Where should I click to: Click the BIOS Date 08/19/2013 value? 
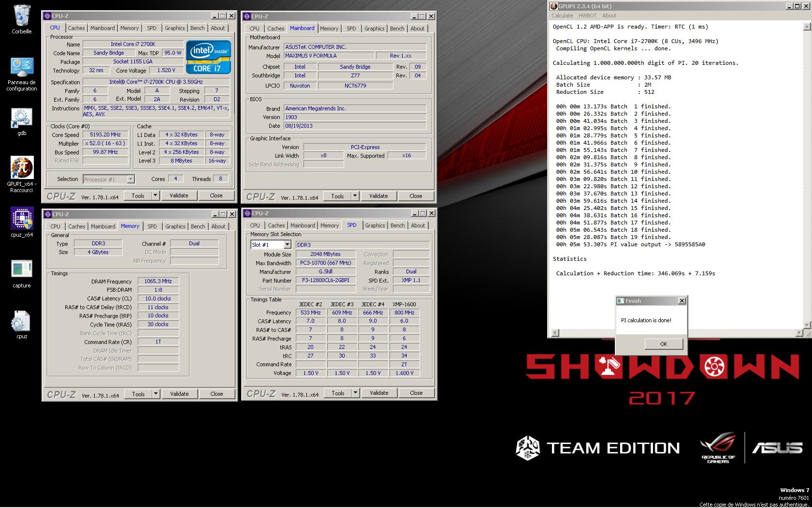pyautogui.click(x=355, y=126)
